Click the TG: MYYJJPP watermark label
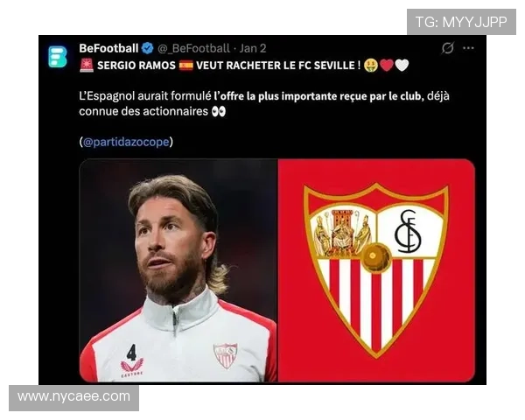This screenshot has height=420, width=525. pos(461,22)
